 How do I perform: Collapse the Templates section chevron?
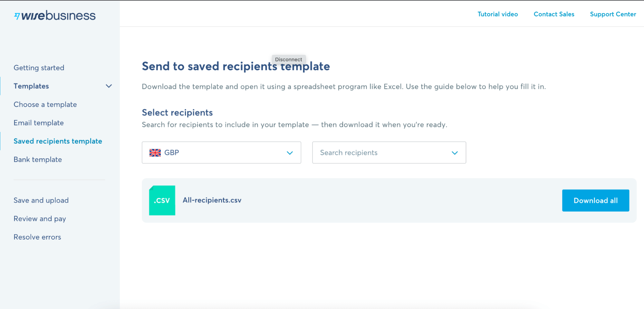(109, 86)
